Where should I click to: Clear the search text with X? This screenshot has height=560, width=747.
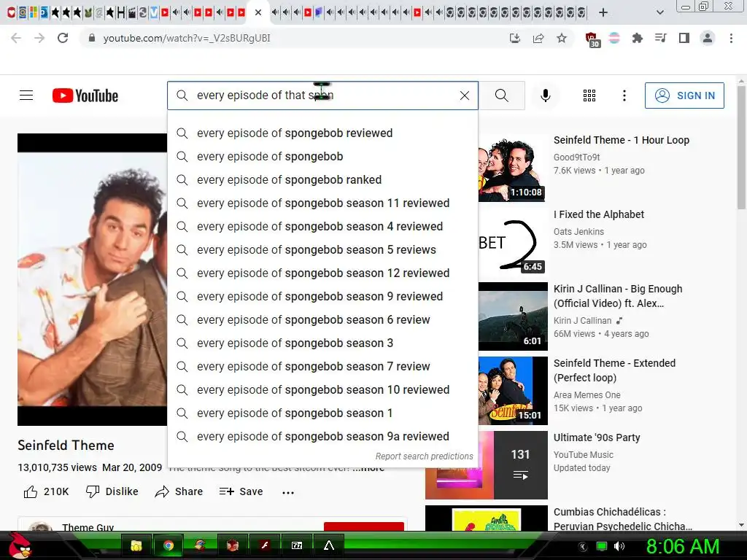pyautogui.click(x=465, y=96)
